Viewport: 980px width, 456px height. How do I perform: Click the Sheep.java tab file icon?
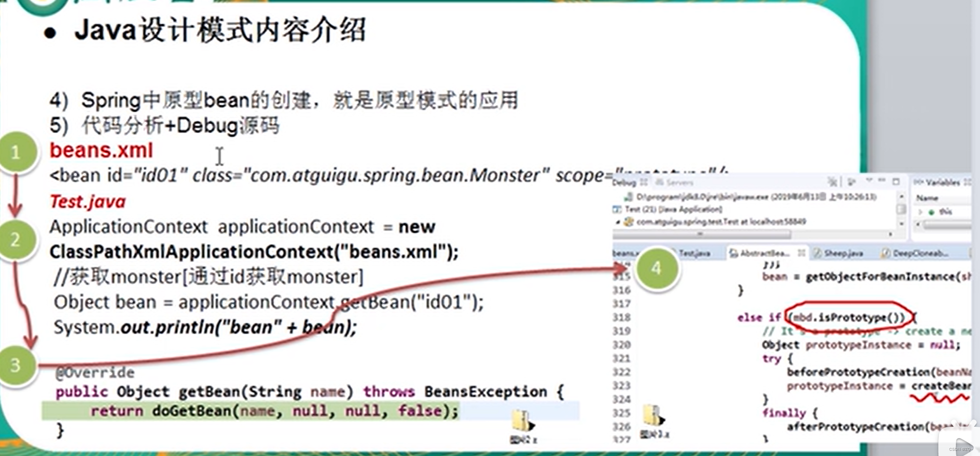click(x=817, y=253)
